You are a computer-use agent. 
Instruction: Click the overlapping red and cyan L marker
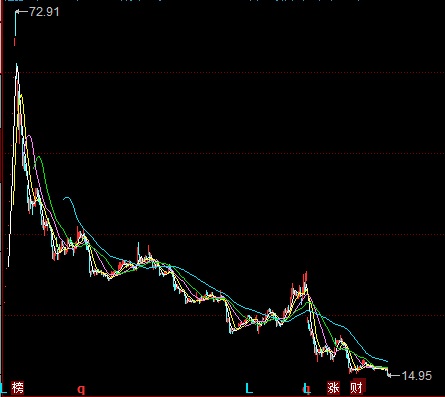pyautogui.click(x=306, y=389)
